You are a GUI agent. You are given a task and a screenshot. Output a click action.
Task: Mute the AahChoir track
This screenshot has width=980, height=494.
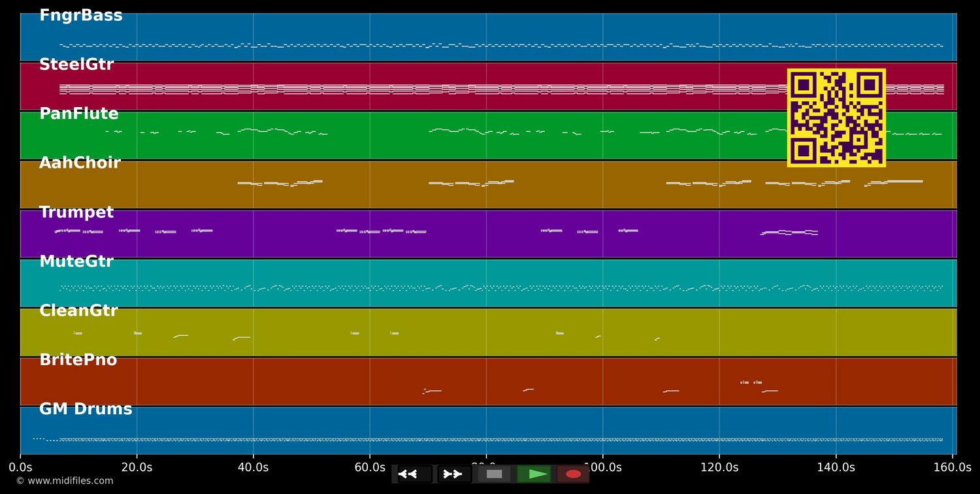pyautogui.click(x=80, y=163)
